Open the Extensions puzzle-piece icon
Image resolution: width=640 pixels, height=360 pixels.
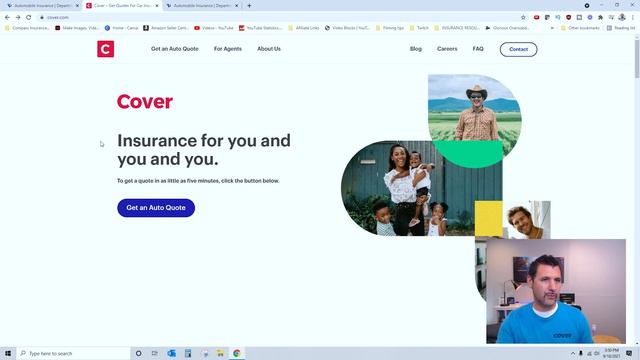pyautogui.click(x=600, y=18)
